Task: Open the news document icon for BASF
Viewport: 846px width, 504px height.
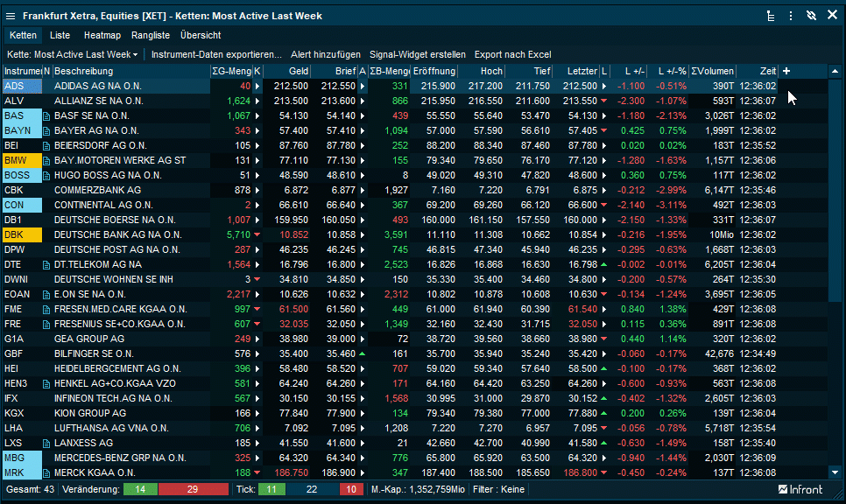Action: click(47, 115)
